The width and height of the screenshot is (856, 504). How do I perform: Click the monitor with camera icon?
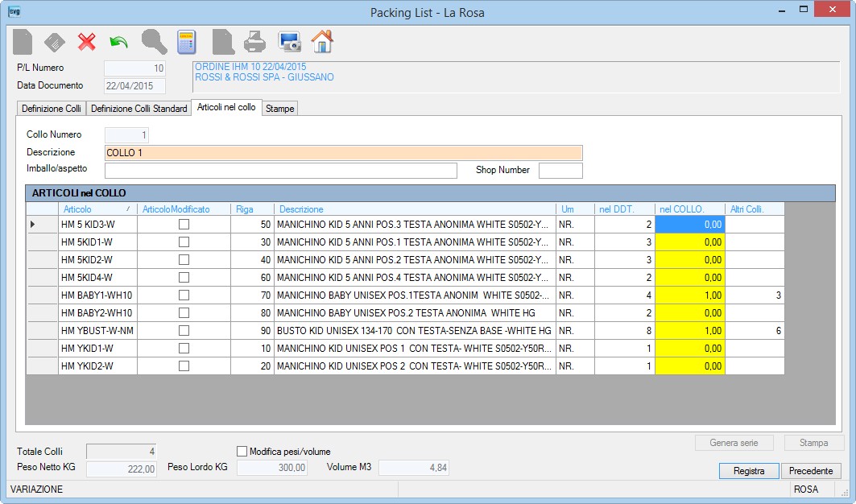tap(289, 42)
